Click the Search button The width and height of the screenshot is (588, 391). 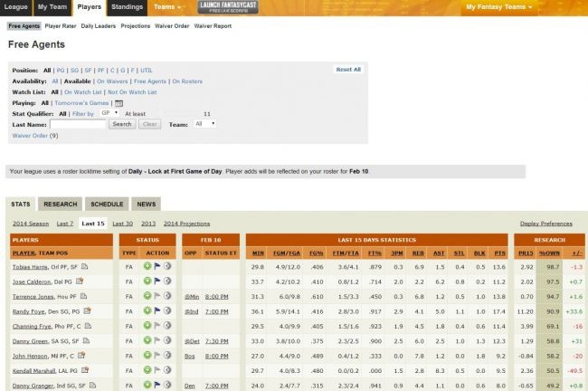click(122, 124)
